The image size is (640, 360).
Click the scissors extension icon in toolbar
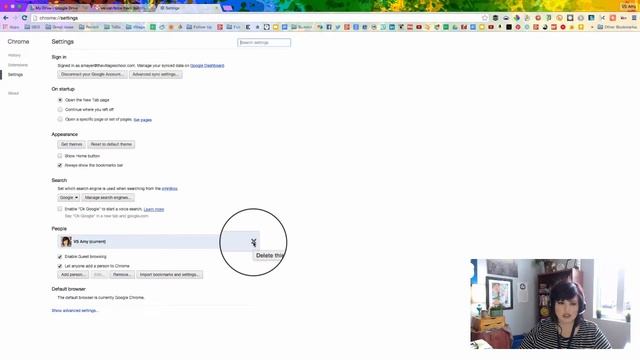click(602, 18)
